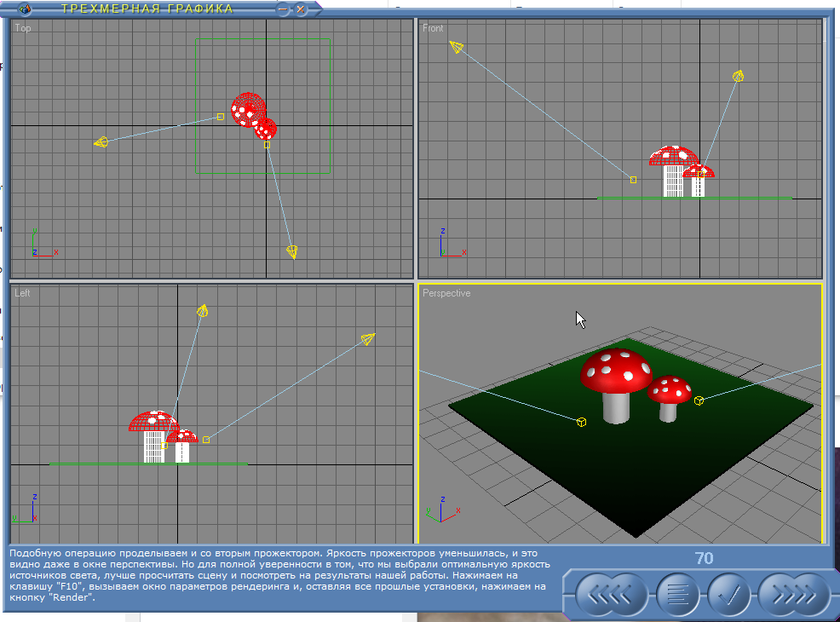Select spotlight target square left of mushrooms in Top view
The height and width of the screenshot is (622, 840).
[220, 116]
